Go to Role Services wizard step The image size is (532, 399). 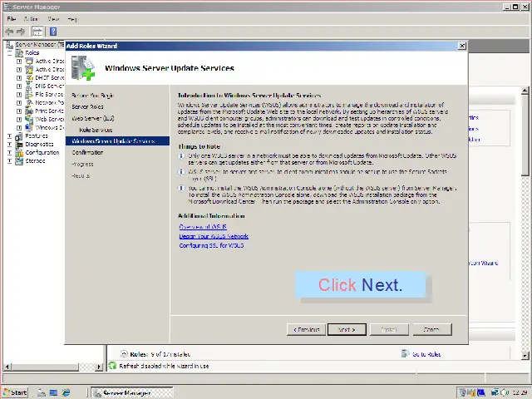pyautogui.click(x=96, y=130)
